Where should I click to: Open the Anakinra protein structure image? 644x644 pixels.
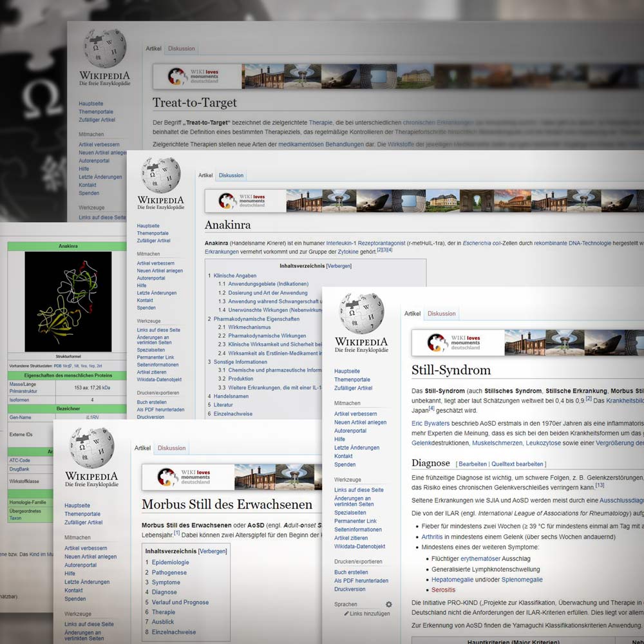68,292
